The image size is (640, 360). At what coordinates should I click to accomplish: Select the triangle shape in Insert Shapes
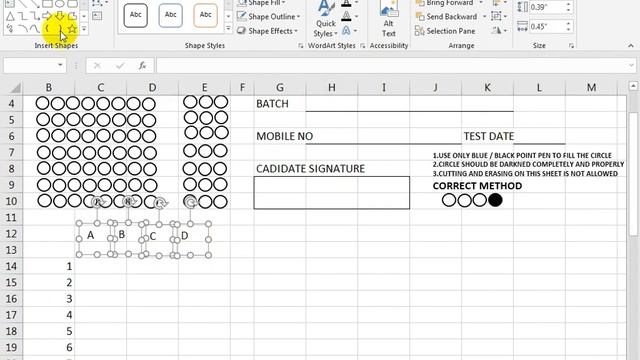[x=11, y=16]
